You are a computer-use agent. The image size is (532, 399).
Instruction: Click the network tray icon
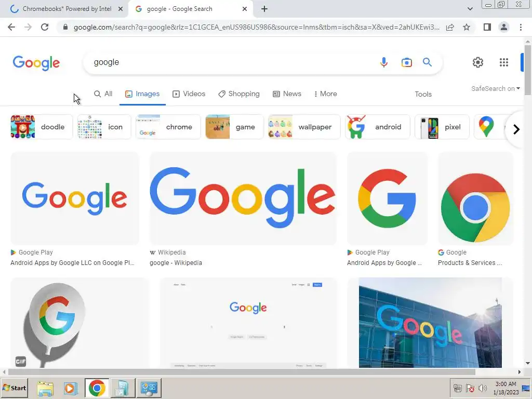coord(458,388)
